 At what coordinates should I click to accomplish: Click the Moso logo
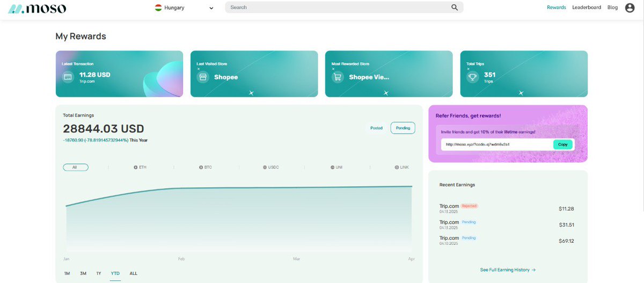point(37,8)
